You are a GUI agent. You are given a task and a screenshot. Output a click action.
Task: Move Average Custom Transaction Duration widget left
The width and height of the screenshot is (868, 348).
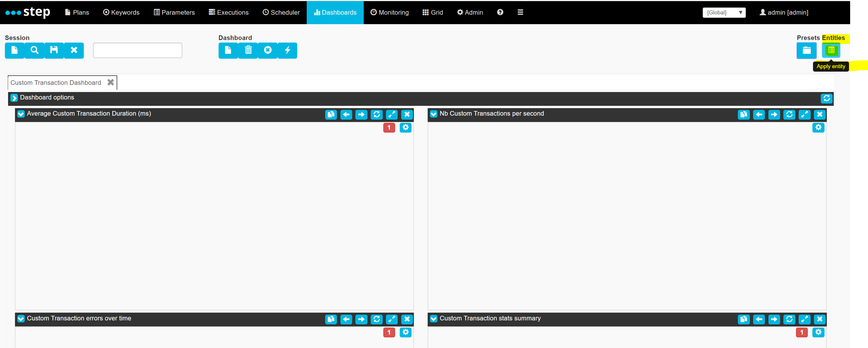tap(346, 115)
